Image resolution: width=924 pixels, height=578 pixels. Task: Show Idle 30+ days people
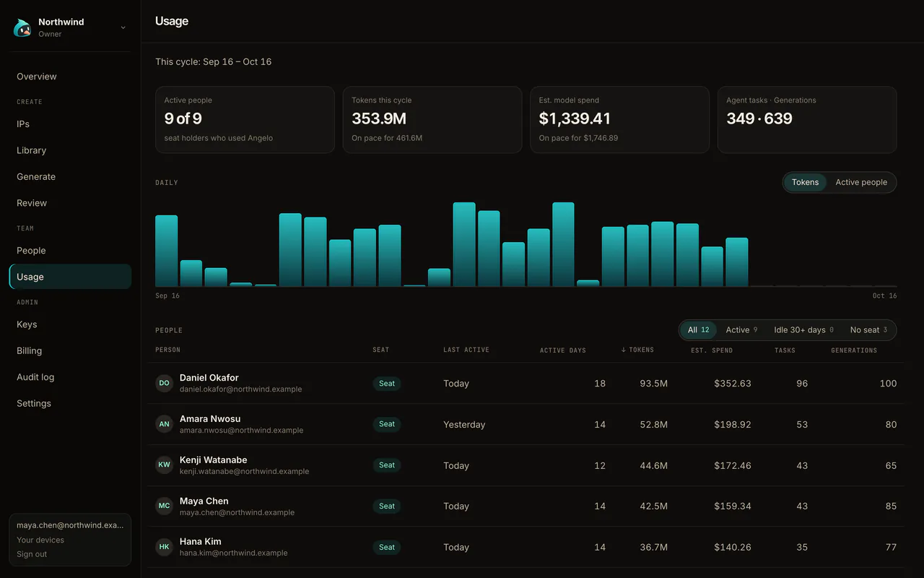(803, 330)
